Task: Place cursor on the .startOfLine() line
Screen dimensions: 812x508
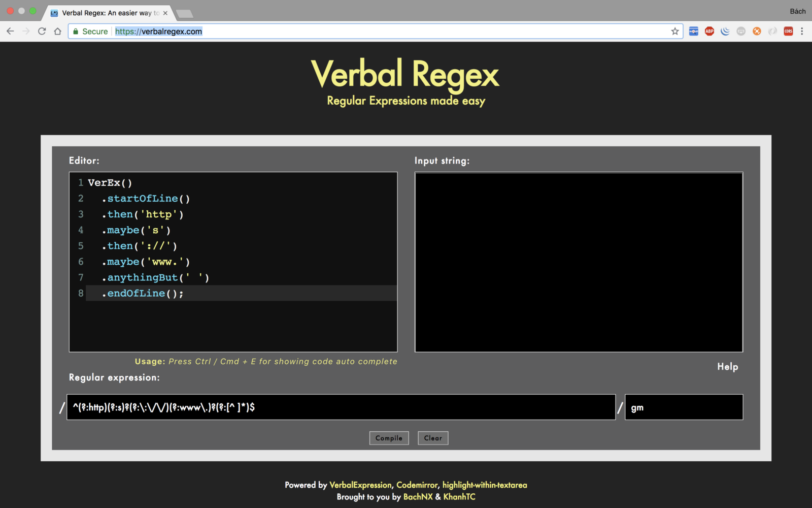Action: pos(146,199)
